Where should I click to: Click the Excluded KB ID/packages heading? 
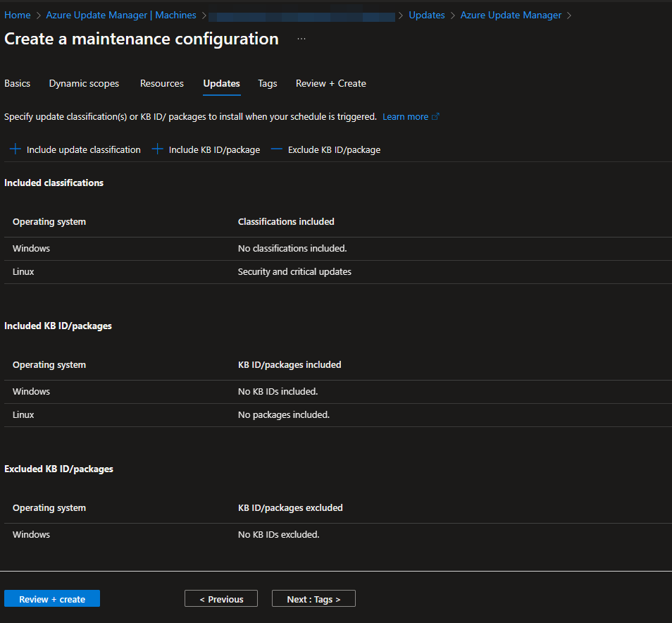pos(58,469)
